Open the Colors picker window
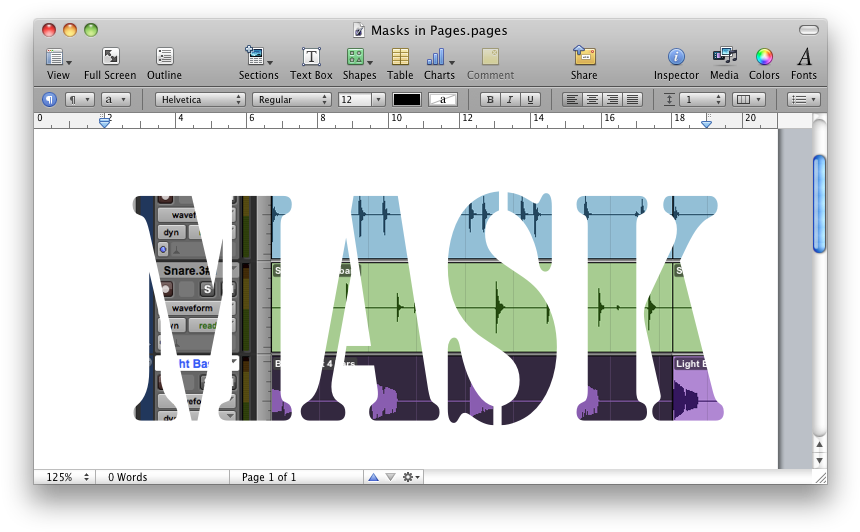This screenshot has width=860, height=532. click(764, 64)
